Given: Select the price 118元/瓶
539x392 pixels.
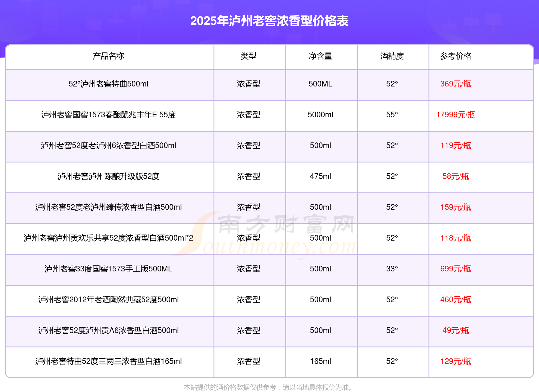Looking at the screenshot, I should 456,238.
